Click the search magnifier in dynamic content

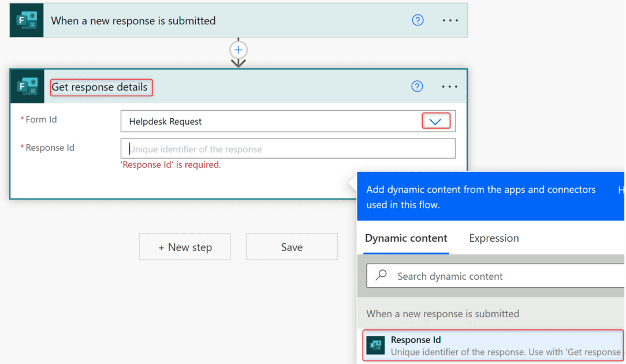pyautogui.click(x=382, y=276)
